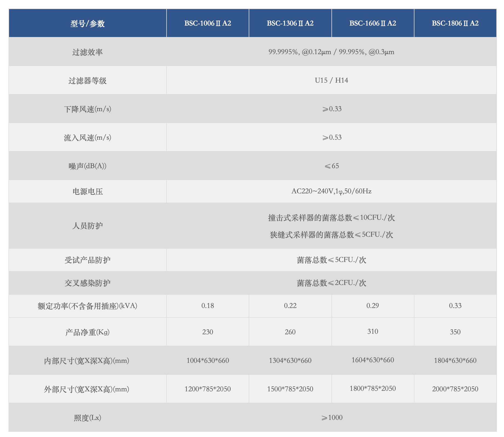The height and width of the screenshot is (437, 504).
Task: Select the 交叉感染防护 row label
Action: click(87, 282)
